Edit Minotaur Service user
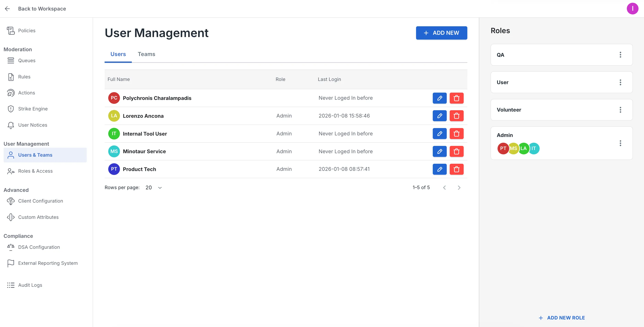644x327 pixels. (439, 151)
